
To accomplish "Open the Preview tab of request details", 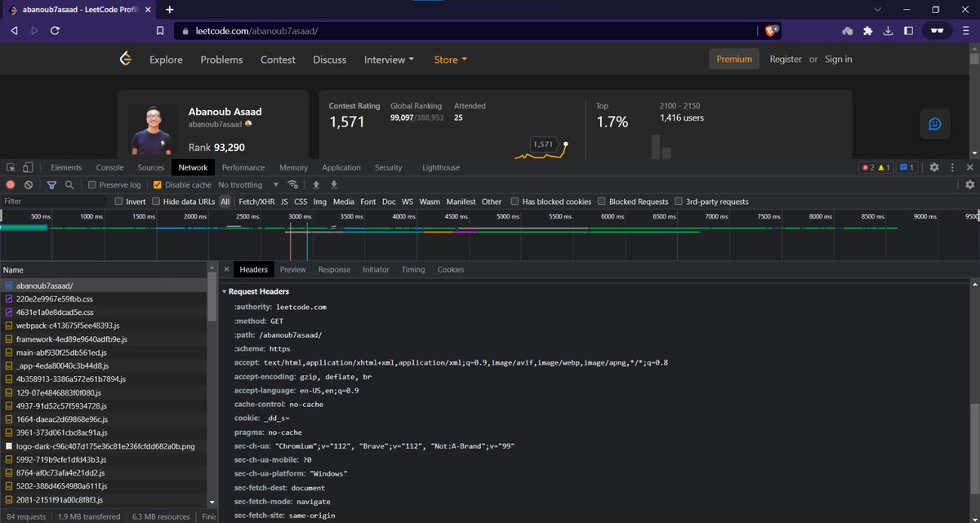I will (292, 269).
